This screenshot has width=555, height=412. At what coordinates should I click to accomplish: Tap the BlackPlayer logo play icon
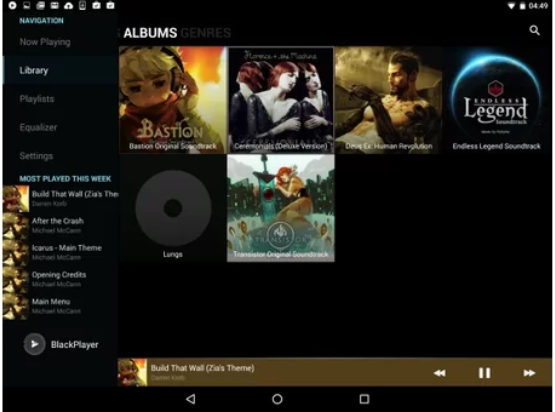(x=34, y=344)
